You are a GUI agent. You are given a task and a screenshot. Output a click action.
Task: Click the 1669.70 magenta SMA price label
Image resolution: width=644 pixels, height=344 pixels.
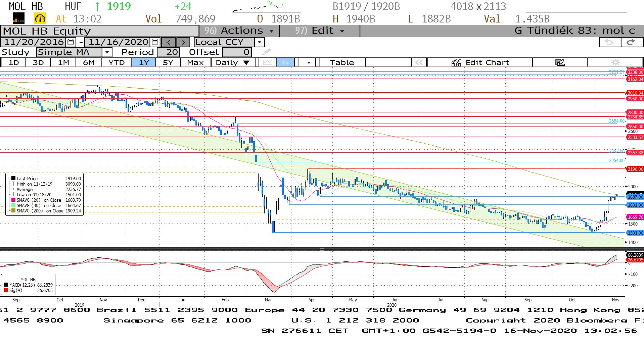click(x=635, y=217)
